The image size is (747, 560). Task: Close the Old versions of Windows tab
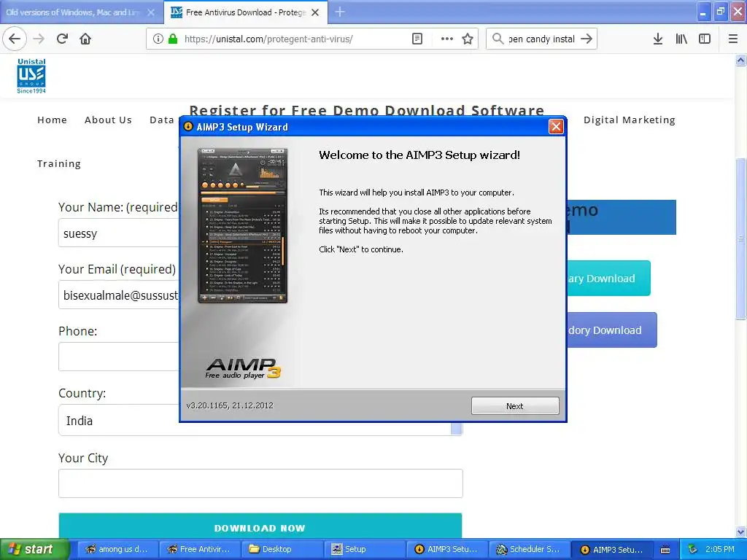tap(151, 12)
